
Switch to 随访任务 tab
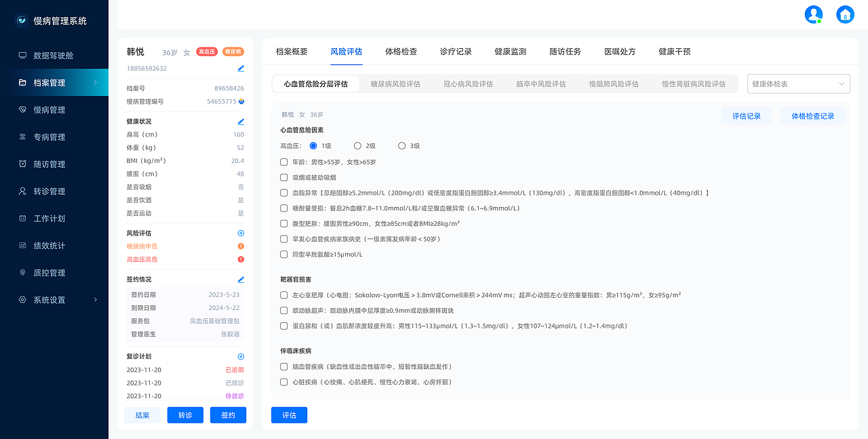[x=565, y=52]
